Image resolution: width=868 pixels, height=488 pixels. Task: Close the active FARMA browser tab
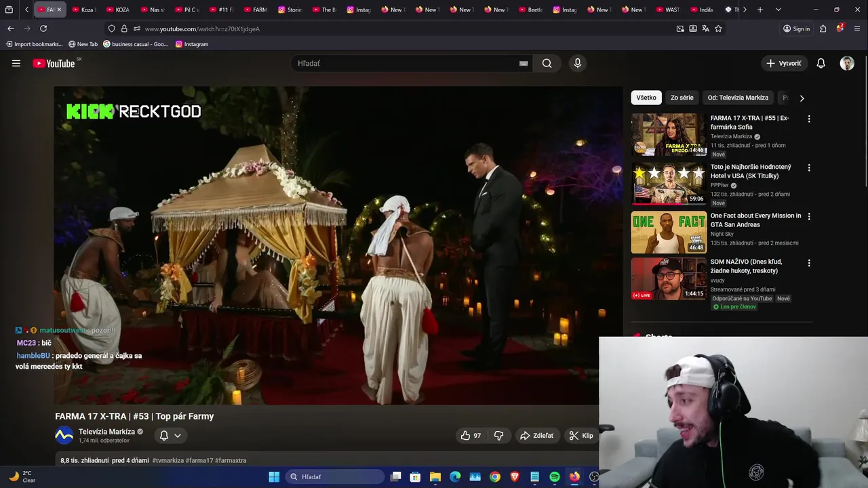[x=59, y=9]
